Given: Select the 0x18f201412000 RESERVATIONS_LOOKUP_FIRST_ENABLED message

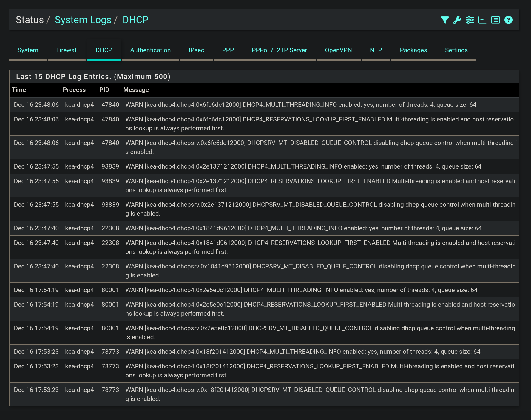Looking at the screenshot, I should 320,371.
